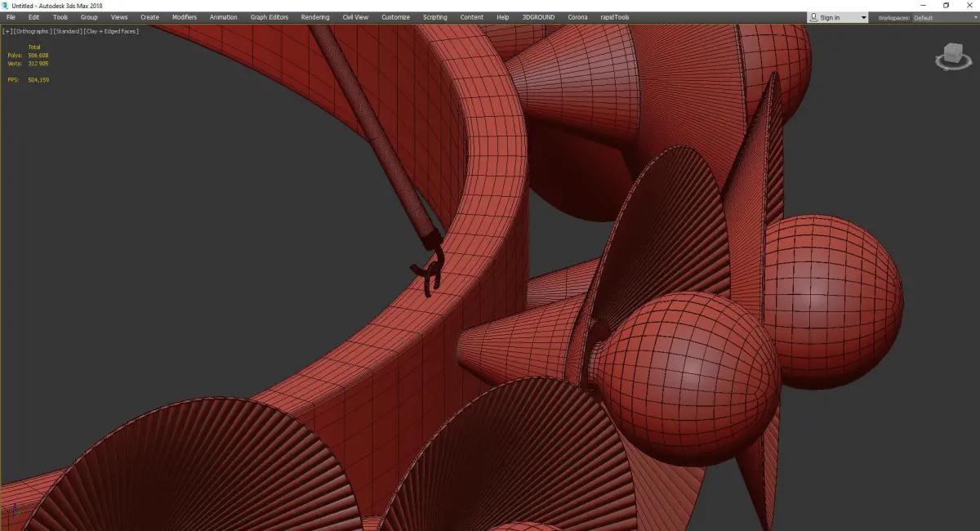Image resolution: width=980 pixels, height=531 pixels.
Task: Close the 3ds Max window
Action: [x=969, y=6]
